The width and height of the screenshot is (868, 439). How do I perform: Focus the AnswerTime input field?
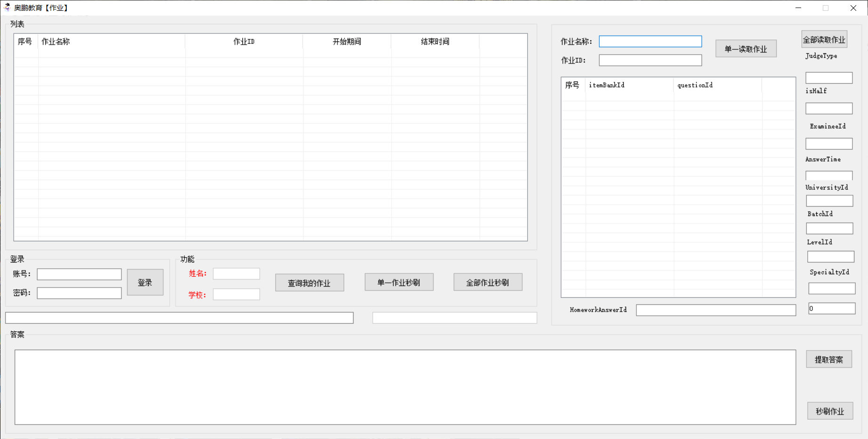tap(829, 176)
